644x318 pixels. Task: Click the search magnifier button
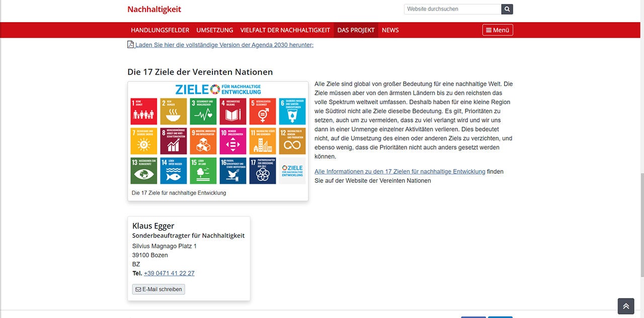tap(507, 9)
